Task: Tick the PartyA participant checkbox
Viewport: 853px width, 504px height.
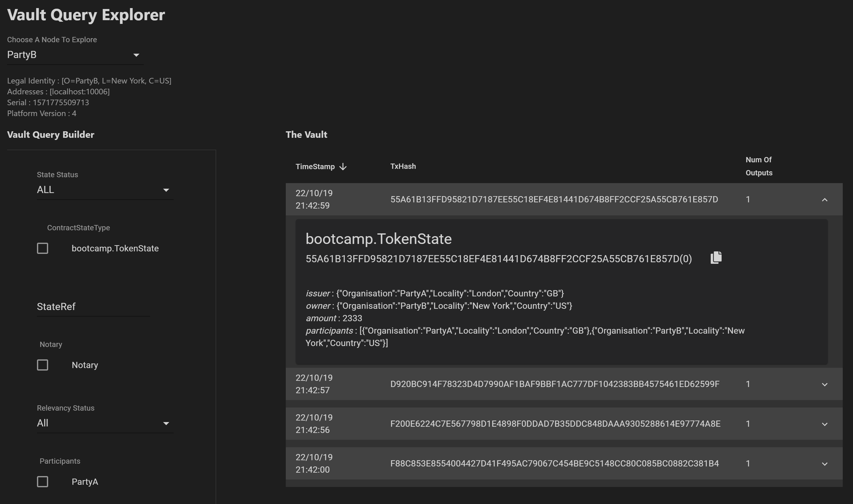Action: 43,482
